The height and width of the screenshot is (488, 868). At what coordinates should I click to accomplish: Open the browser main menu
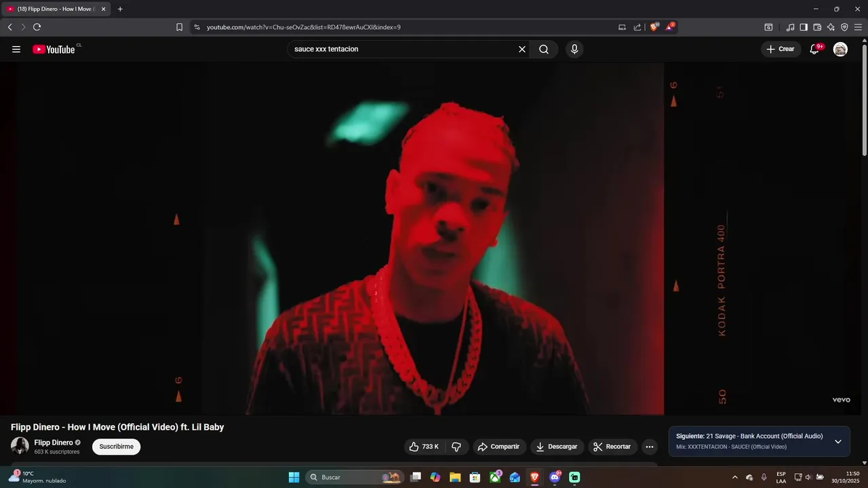[x=858, y=27]
